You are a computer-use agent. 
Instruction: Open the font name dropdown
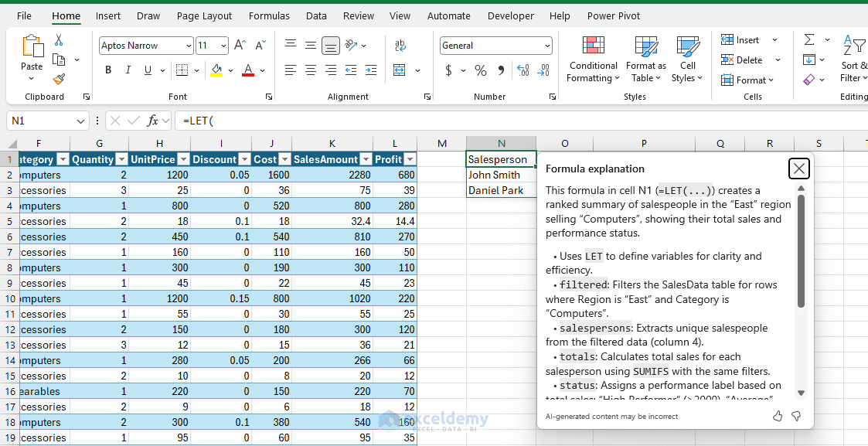coord(189,46)
